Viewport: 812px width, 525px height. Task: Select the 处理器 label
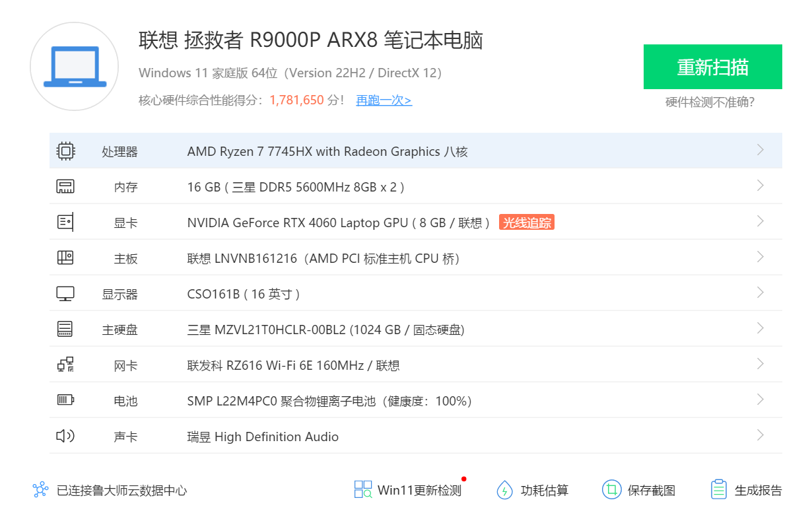(119, 152)
